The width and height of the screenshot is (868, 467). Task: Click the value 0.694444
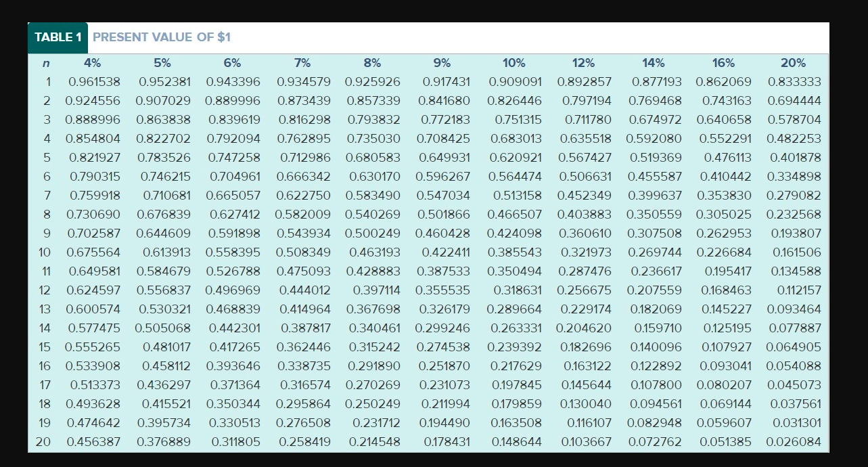tap(794, 101)
